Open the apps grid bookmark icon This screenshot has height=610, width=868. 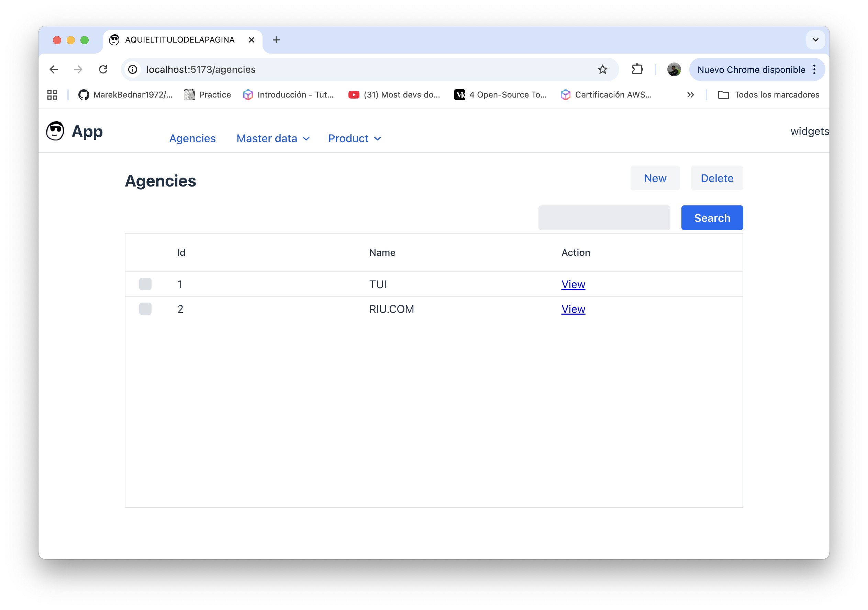click(52, 95)
